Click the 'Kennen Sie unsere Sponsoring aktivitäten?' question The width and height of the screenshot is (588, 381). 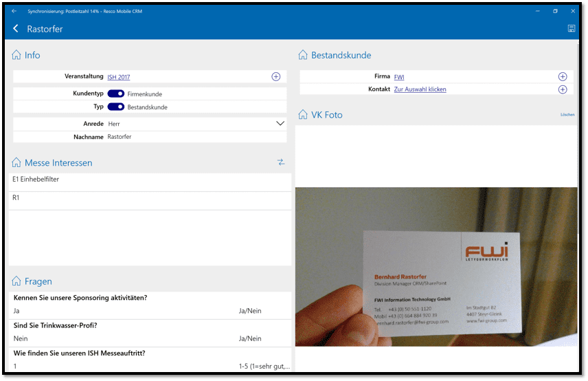point(80,298)
